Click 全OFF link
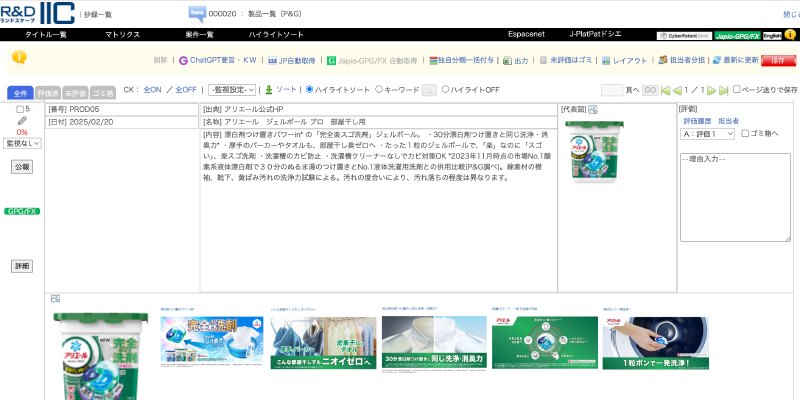Viewport: 800px width, 400px height. click(186, 89)
